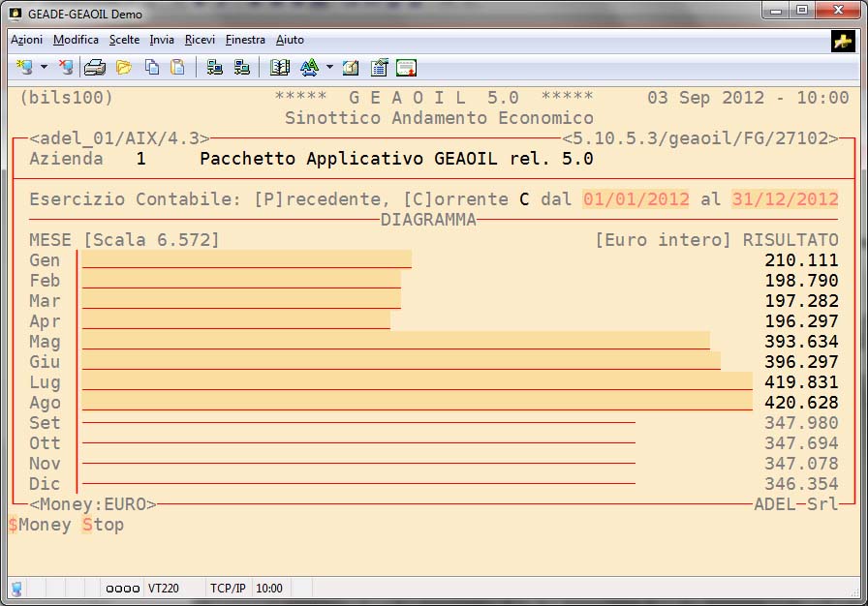Viewport: 868px width, 606px height.
Task: Click the $Money command
Action: point(40,525)
